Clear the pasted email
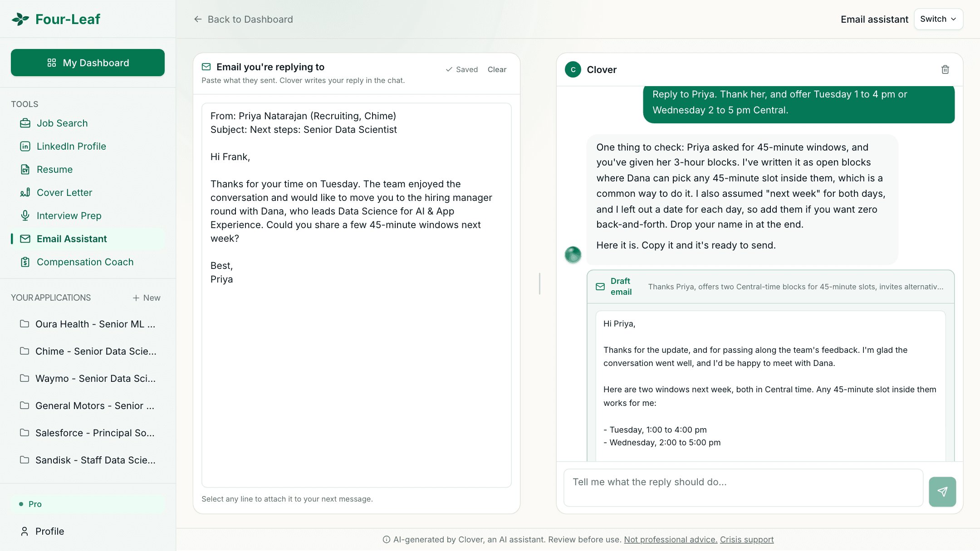 (497, 69)
